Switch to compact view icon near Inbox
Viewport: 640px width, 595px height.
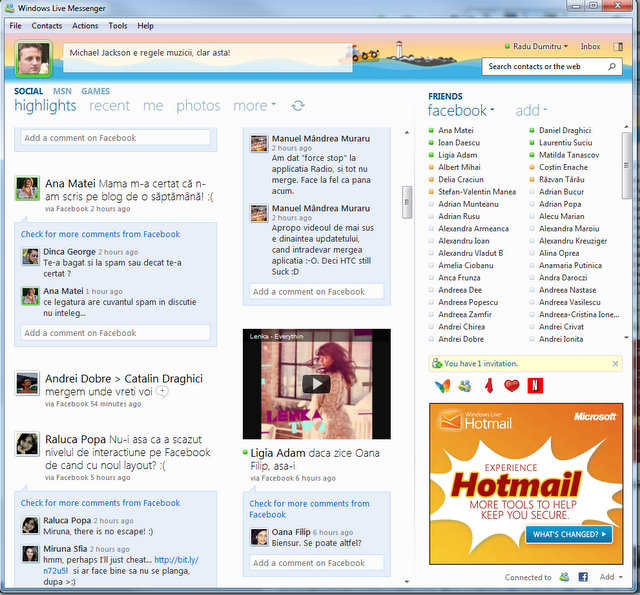point(618,47)
